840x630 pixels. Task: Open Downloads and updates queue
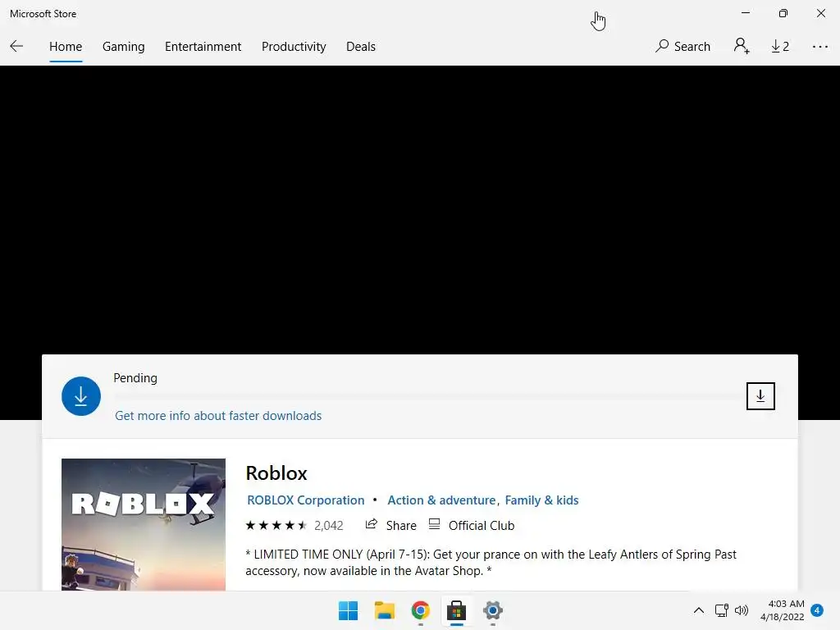[780, 47]
